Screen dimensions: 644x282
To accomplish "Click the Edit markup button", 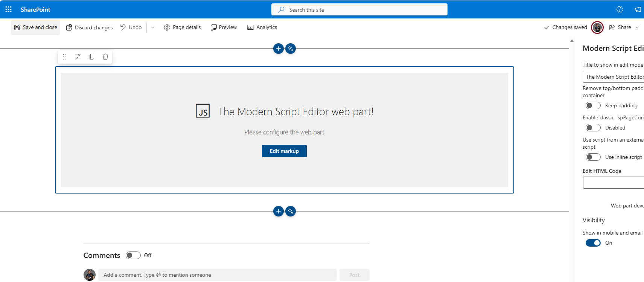I will [284, 151].
